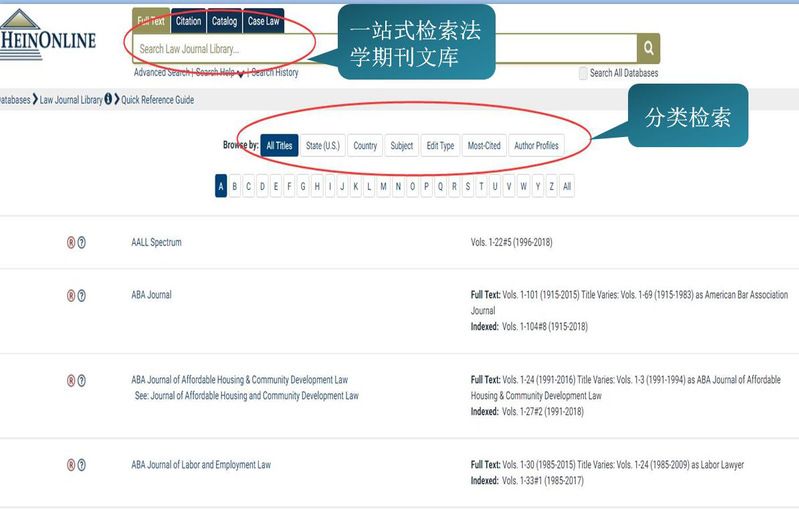
Task: Expand the Search Help dropdown arrow
Action: coord(241,73)
